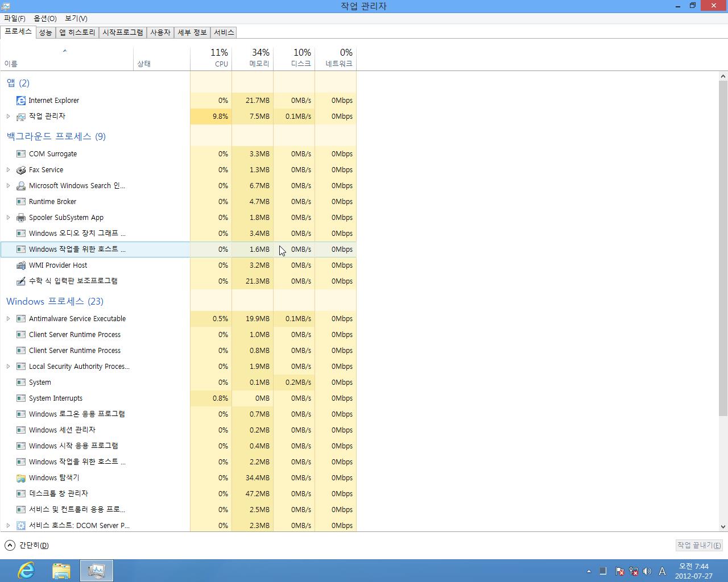Sort by the 메모리 column header
728x582 pixels.
click(x=253, y=58)
